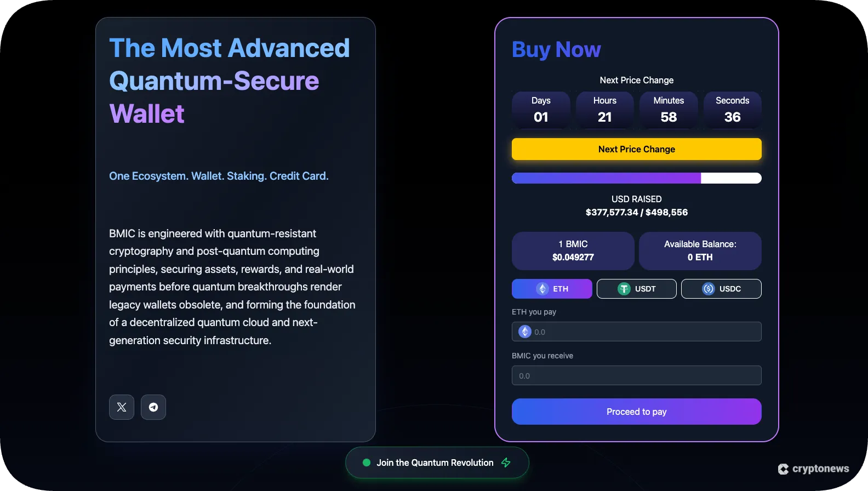This screenshot has width=868, height=491.
Task: Open the X (Twitter) social icon
Action: 121,407
